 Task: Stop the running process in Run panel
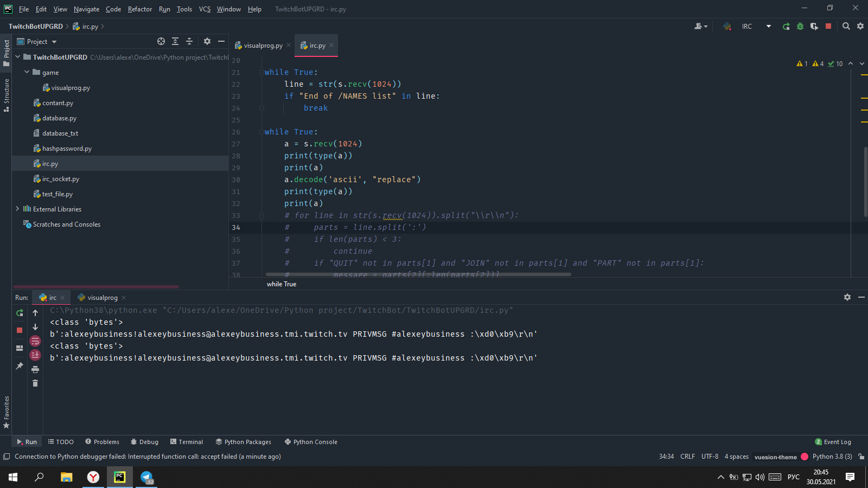(20, 330)
